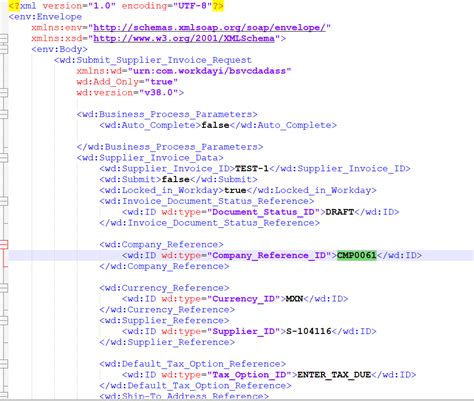
Task: Click the closing </wd:Business_Process_Parameters> tag
Action: coord(170,147)
